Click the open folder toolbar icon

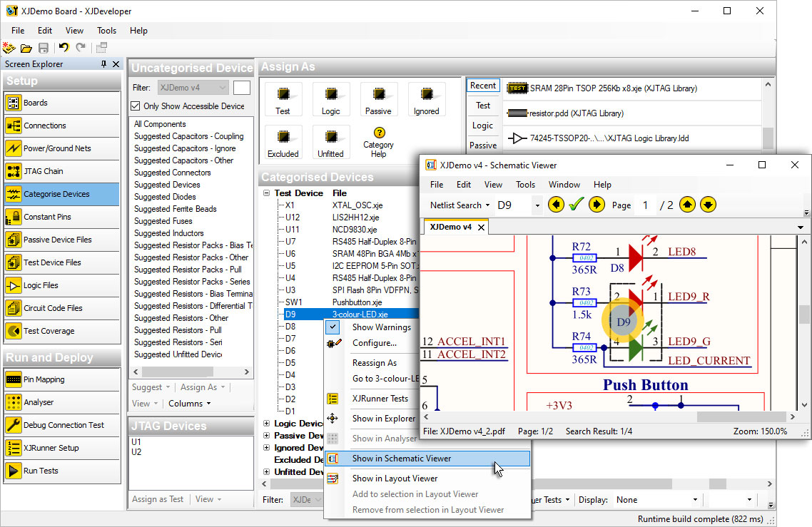click(26, 48)
